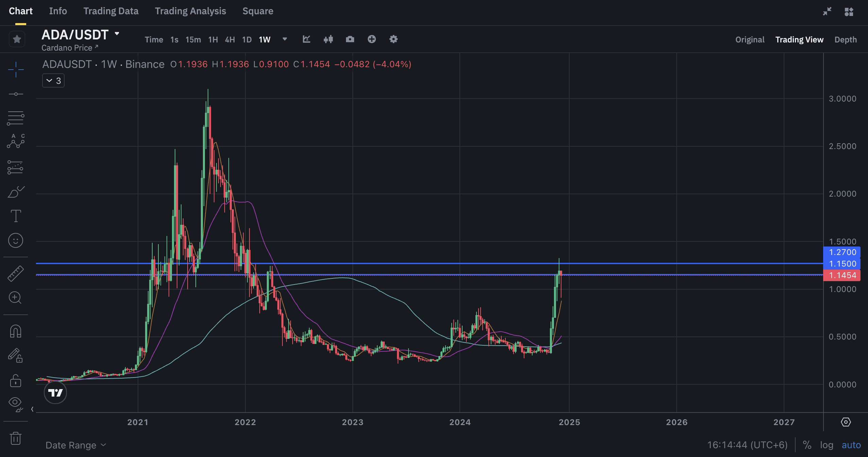
Task: Switch to the Trading Data tab
Action: tap(111, 11)
